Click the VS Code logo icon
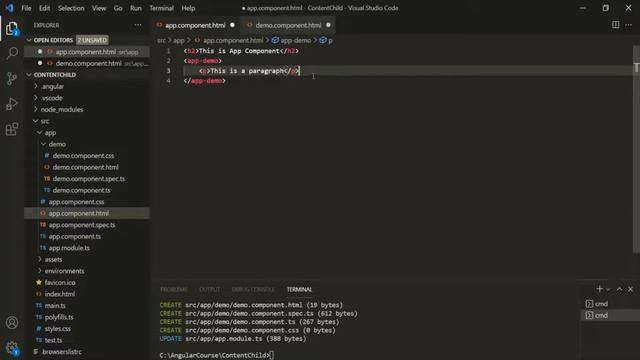The height and width of the screenshot is (360, 640). coord(9,8)
